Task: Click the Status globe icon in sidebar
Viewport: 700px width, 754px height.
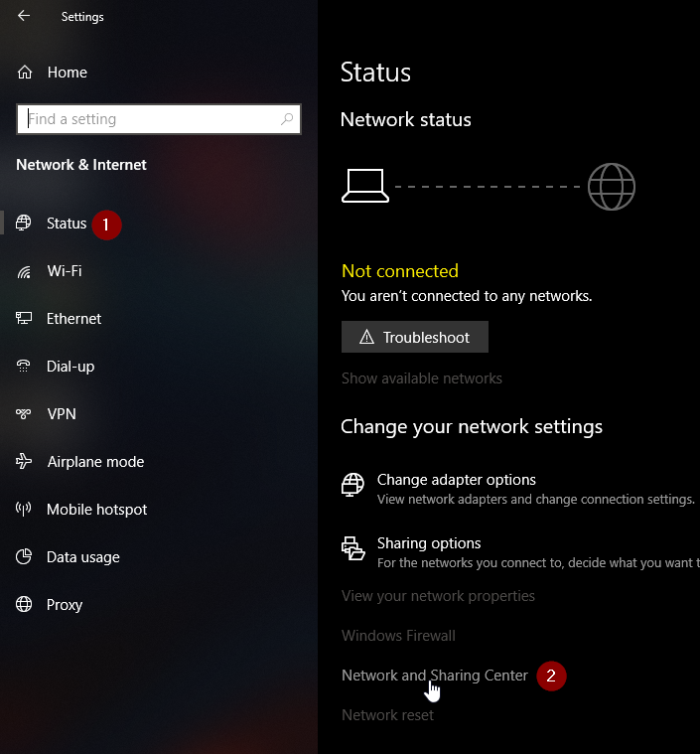Action: 23,223
